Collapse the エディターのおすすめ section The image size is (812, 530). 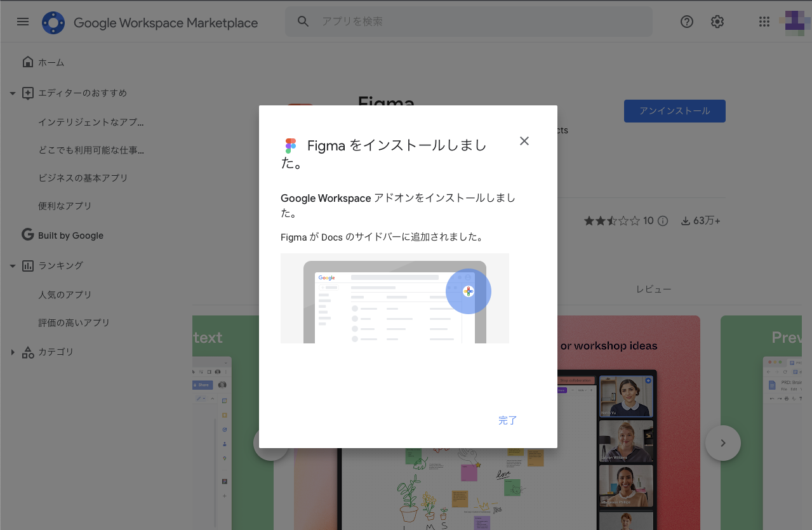(x=12, y=93)
